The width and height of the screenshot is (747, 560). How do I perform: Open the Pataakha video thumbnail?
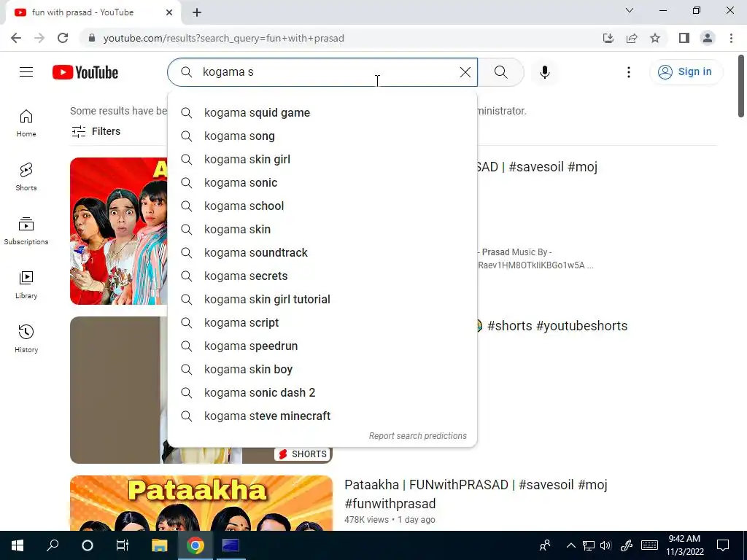click(x=201, y=503)
